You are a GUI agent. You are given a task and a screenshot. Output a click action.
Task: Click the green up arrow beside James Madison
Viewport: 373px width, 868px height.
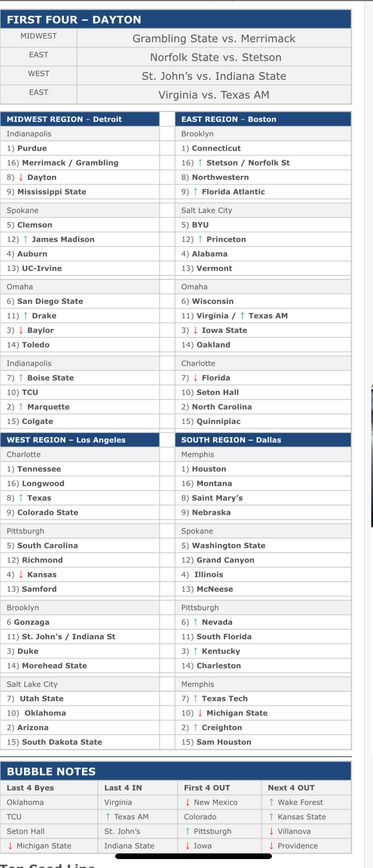coord(25,239)
